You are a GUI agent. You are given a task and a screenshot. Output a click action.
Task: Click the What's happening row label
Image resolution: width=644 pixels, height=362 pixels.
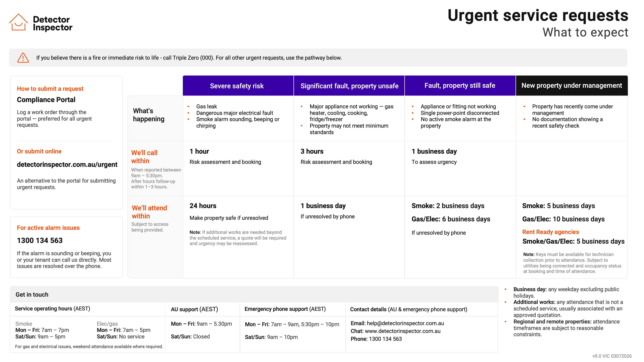[x=149, y=115]
